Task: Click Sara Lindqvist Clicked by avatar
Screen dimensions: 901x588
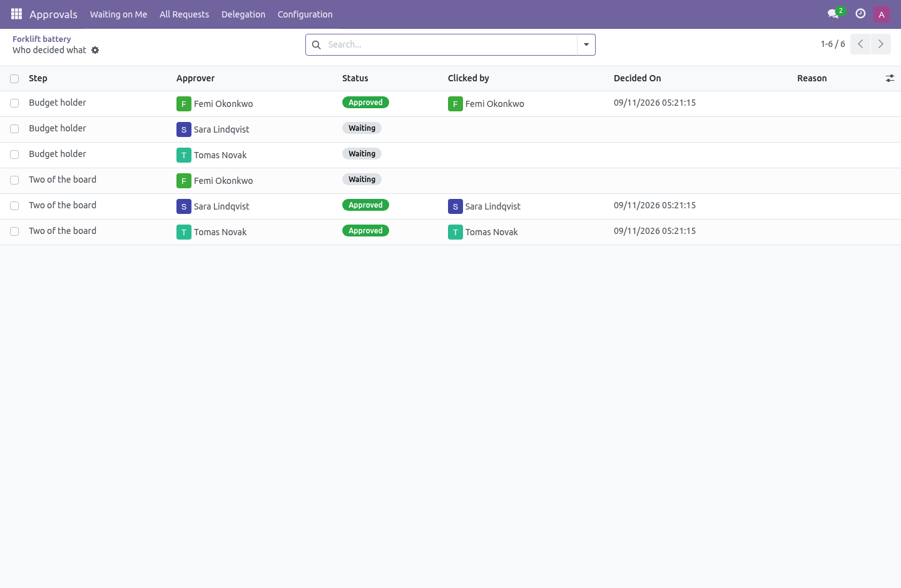Action: tap(456, 206)
